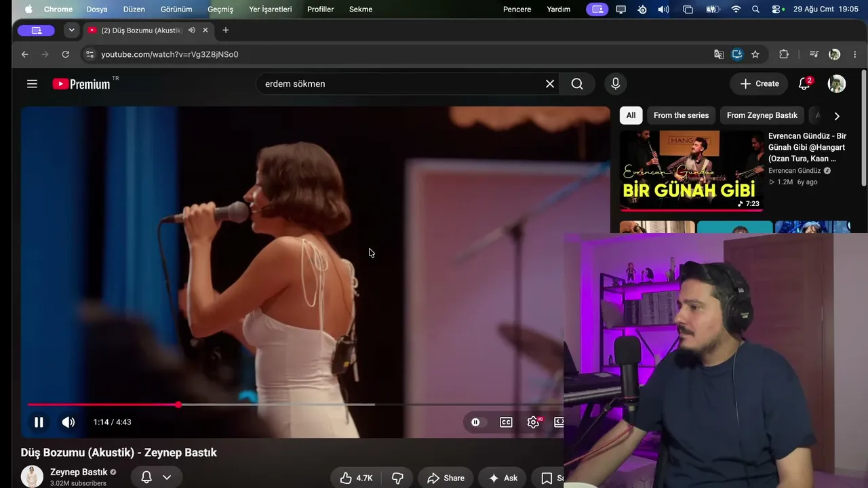The width and height of the screenshot is (868, 488).
Task: Open the YouTube hamburger guide menu
Action: 32,84
